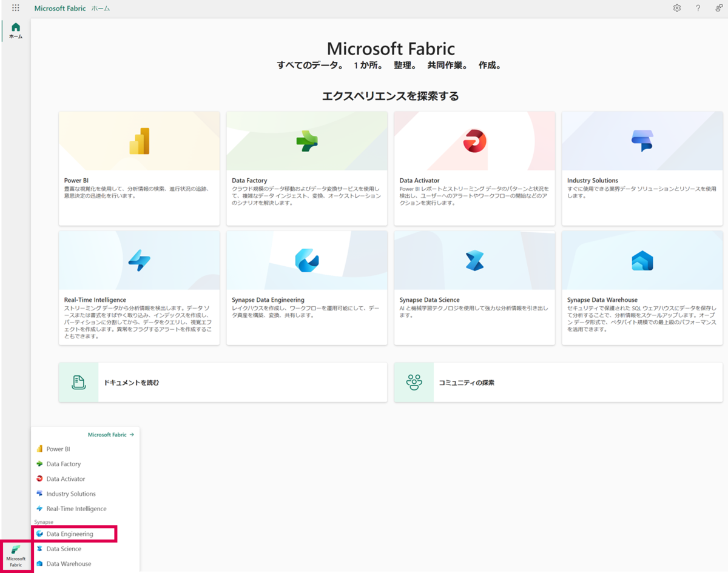Select Data Activator label in the switcher menu
The image size is (728, 573).
(66, 479)
